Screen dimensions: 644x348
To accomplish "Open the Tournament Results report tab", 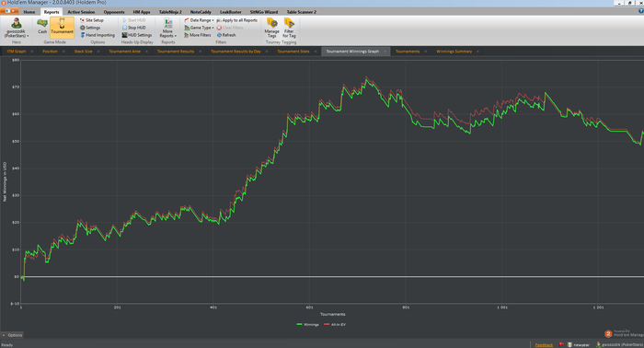I will [176, 52].
